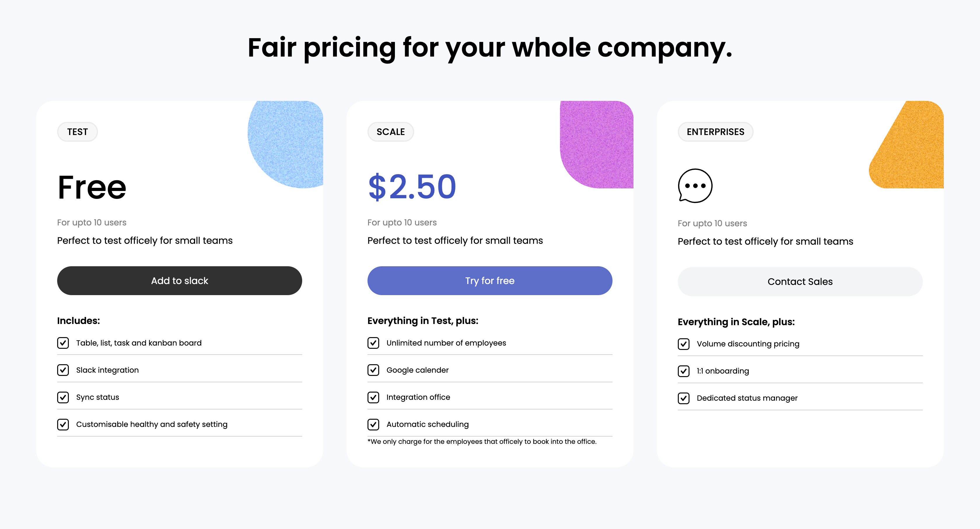The width and height of the screenshot is (980, 529).
Task: Click the purple corner shape on SCALE card
Action: click(x=597, y=145)
